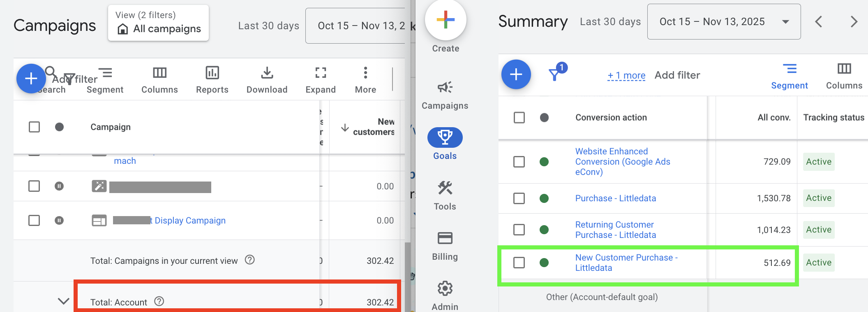Image resolution: width=868 pixels, height=312 pixels.
Task: Click the 1,530.78 conversions value
Action: tap(773, 198)
